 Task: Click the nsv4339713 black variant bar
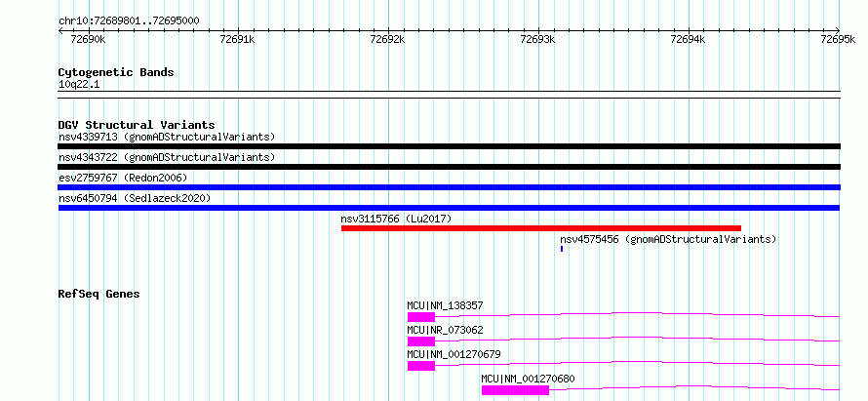449,146
